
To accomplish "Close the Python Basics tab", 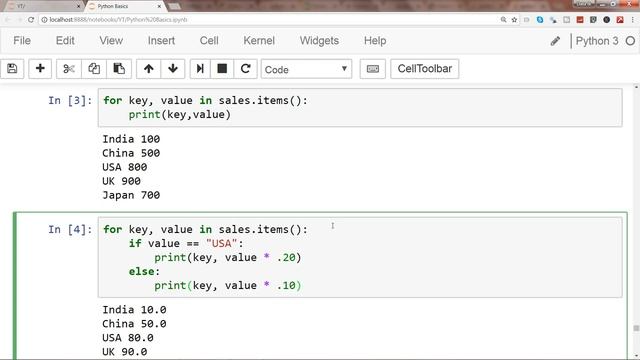I will coord(160,7).
